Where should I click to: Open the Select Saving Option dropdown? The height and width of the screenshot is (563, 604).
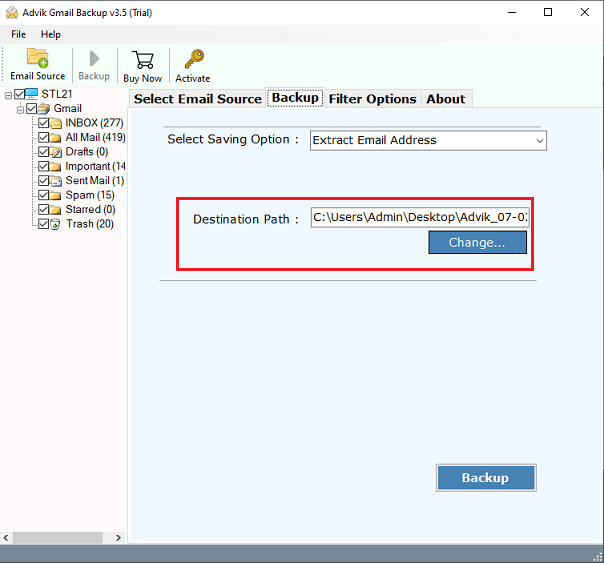click(428, 140)
